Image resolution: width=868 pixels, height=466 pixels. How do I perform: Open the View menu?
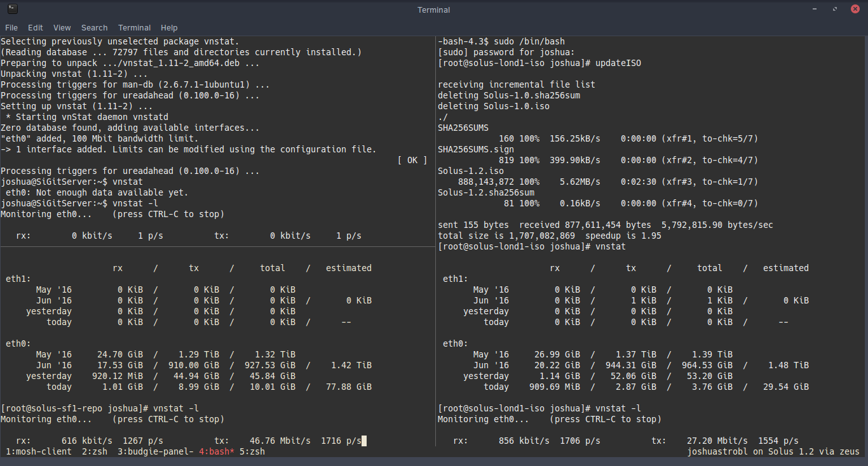[62, 28]
